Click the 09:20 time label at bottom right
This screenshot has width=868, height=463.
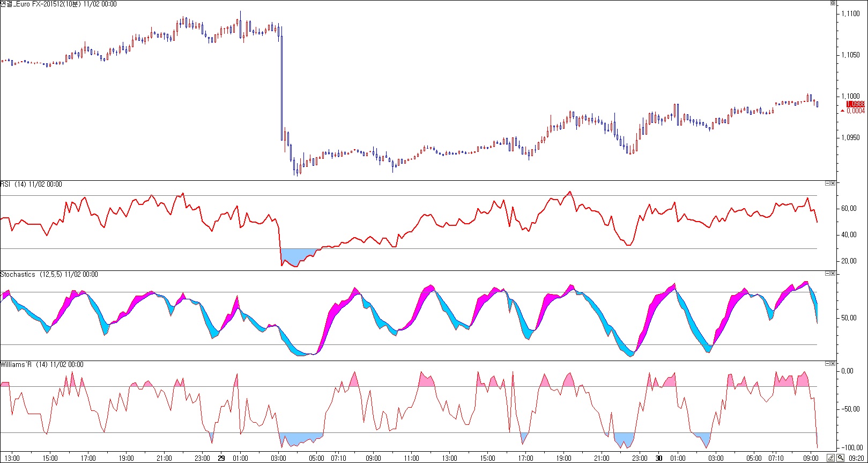pos(857,458)
